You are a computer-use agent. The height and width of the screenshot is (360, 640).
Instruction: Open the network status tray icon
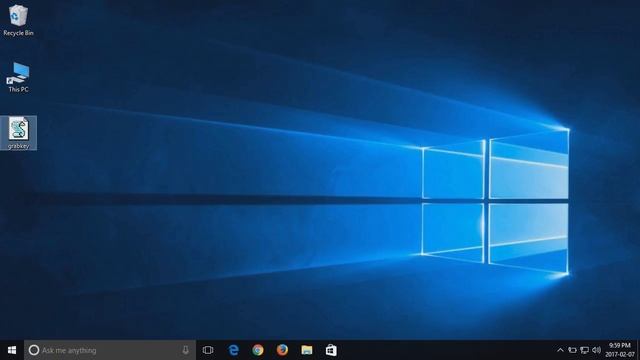pyautogui.click(x=585, y=350)
